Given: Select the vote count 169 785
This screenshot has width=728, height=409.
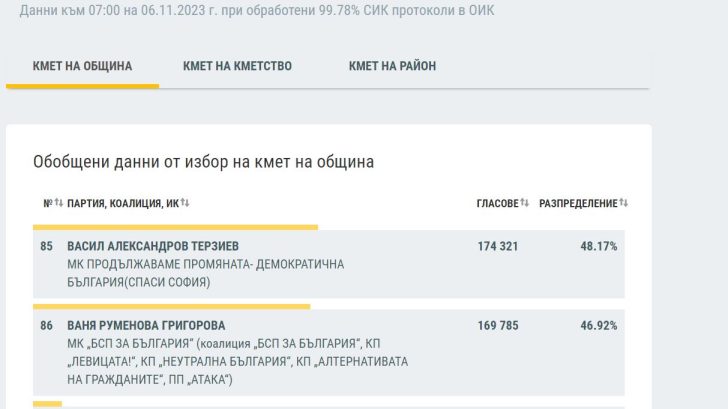Looking at the screenshot, I should (498, 326).
